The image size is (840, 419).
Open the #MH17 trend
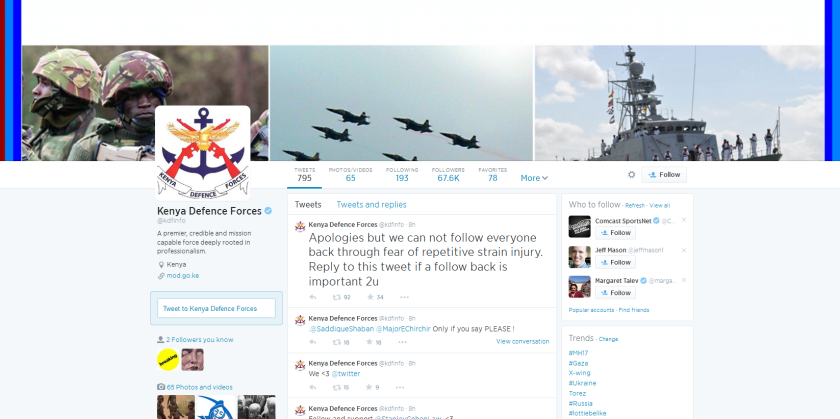point(579,353)
